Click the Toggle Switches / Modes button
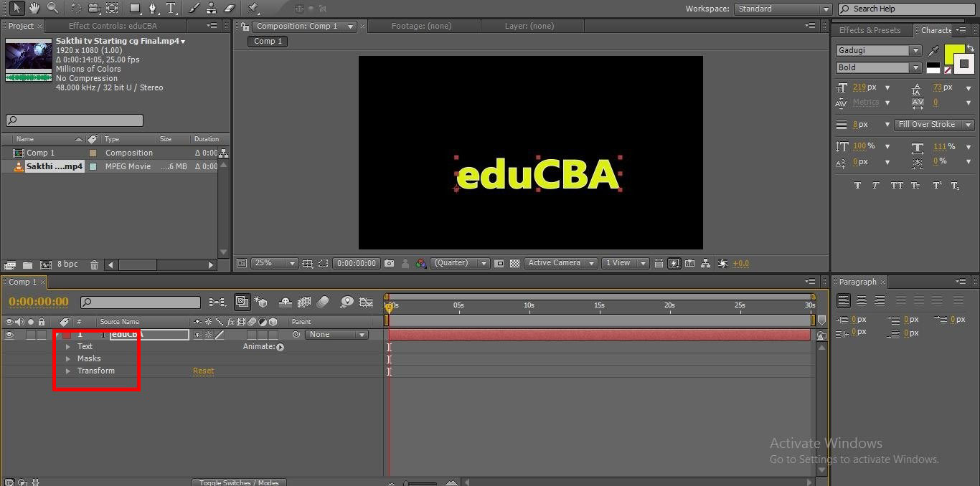Image resolution: width=980 pixels, height=486 pixels. click(239, 482)
